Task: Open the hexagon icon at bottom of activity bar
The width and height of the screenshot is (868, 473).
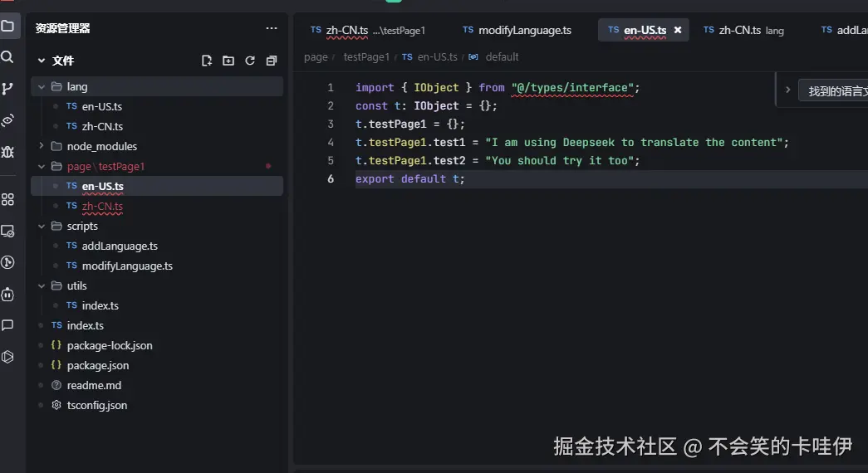Action: [7, 357]
